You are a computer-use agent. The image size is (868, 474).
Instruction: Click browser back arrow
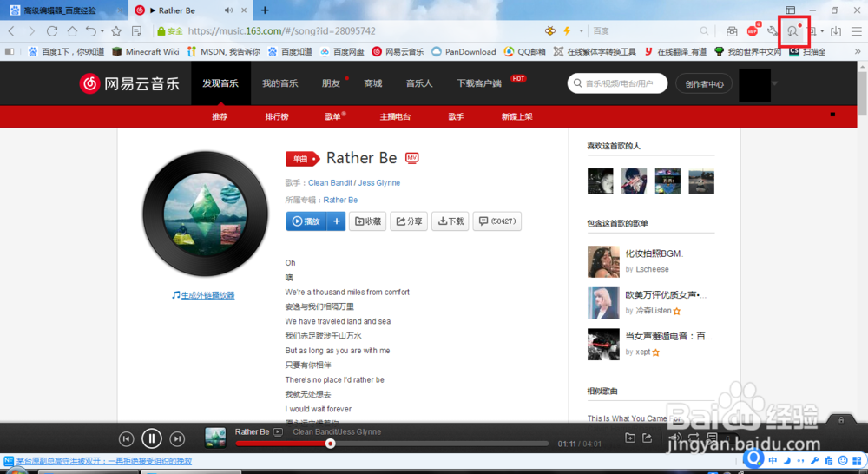pos(11,31)
